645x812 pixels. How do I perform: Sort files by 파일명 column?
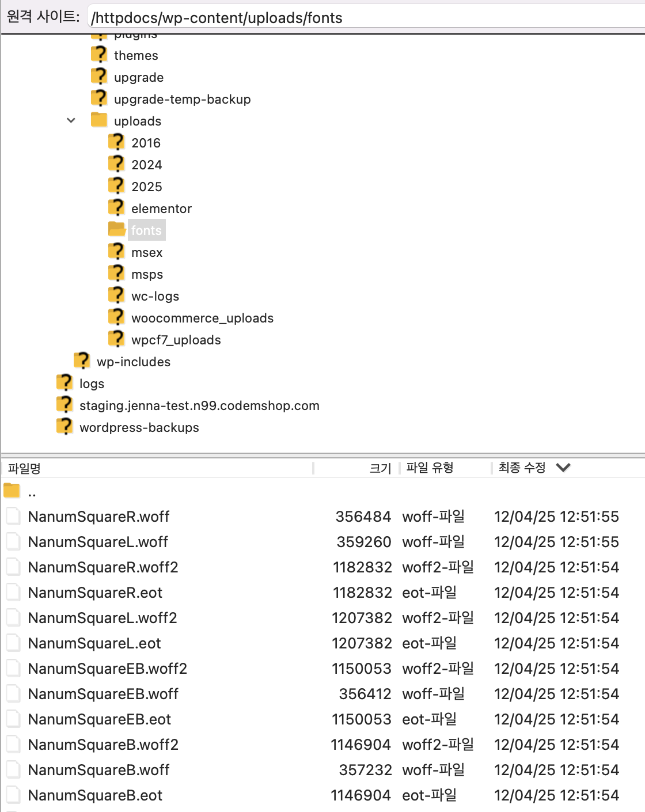click(x=24, y=468)
